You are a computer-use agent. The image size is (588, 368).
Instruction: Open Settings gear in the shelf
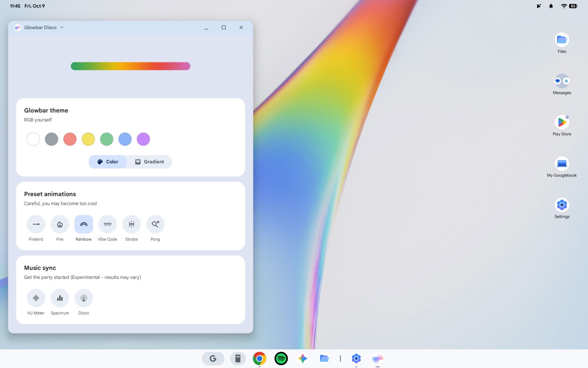356,358
